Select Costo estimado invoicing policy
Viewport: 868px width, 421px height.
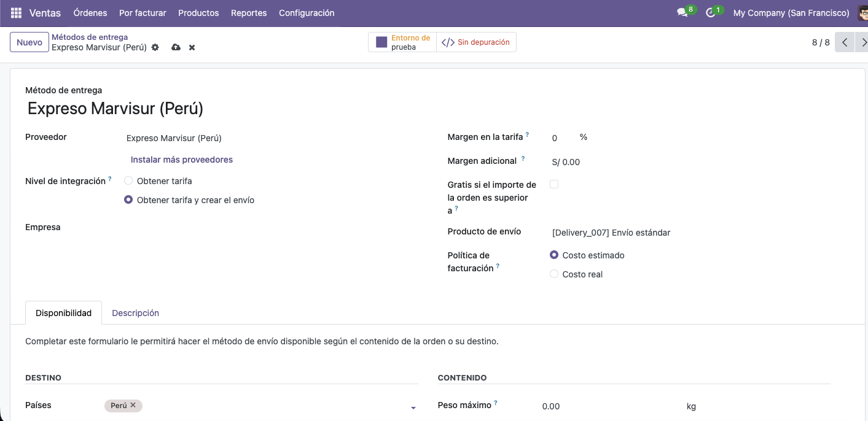pyautogui.click(x=554, y=255)
